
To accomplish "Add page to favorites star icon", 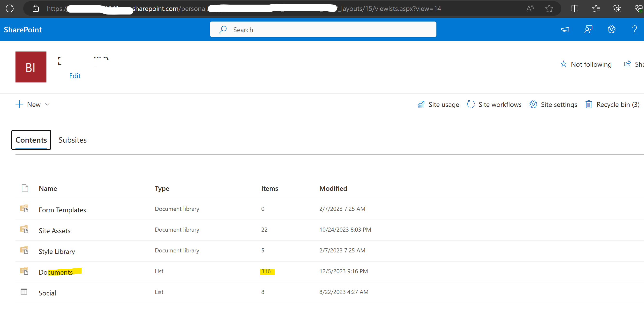I will [549, 8].
